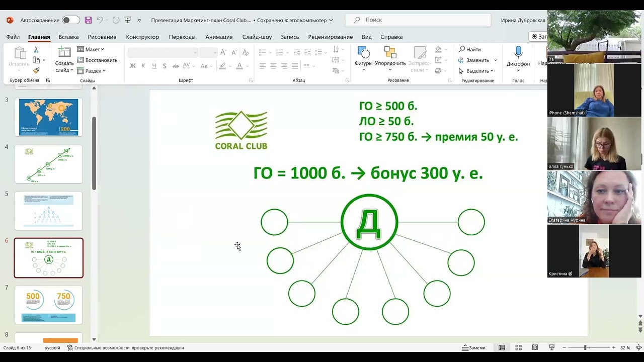The height and width of the screenshot is (362, 644).
Task: Click the Format Painter brush icon
Action: [36, 71]
